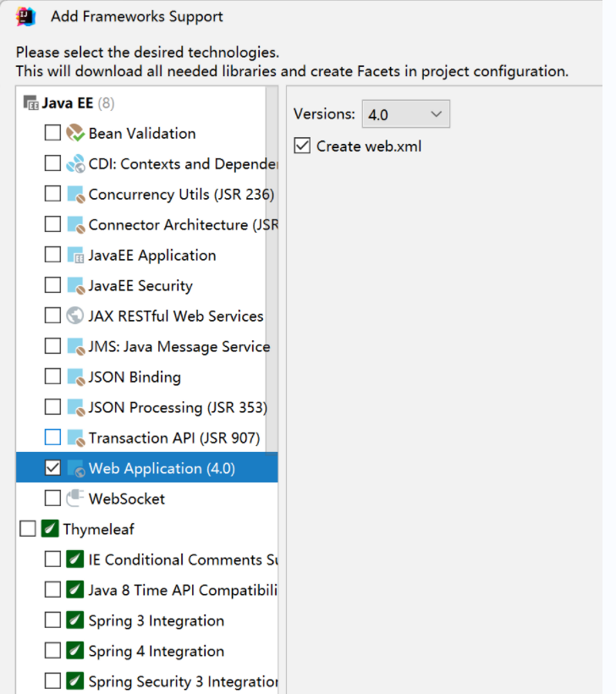This screenshot has height=694, width=616.
Task: Check the JSON Processing (JSR 353) checkbox
Action: (52, 407)
